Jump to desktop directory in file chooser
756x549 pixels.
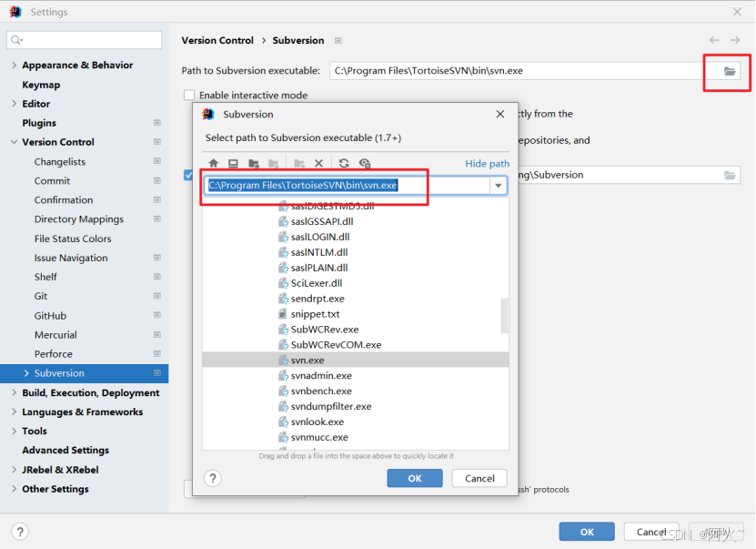coord(234,163)
